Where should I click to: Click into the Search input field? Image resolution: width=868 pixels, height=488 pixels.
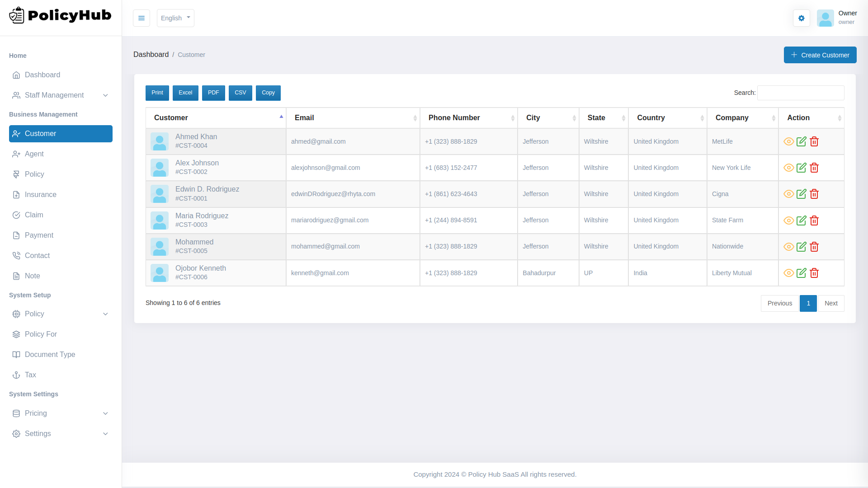tap(800, 93)
